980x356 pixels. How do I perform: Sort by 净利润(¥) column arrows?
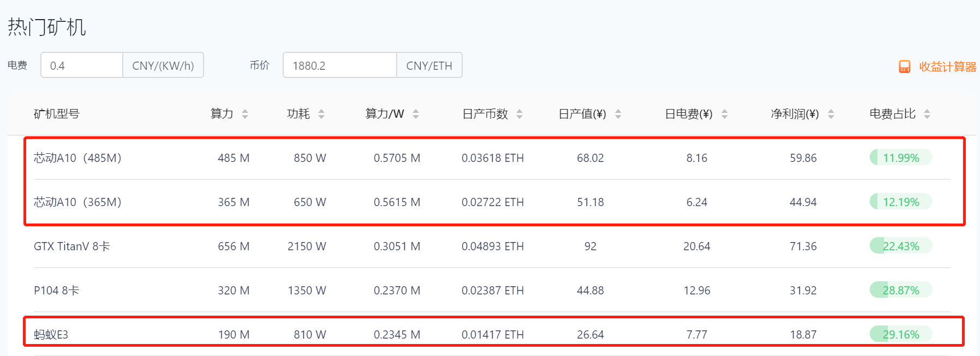pyautogui.click(x=831, y=114)
